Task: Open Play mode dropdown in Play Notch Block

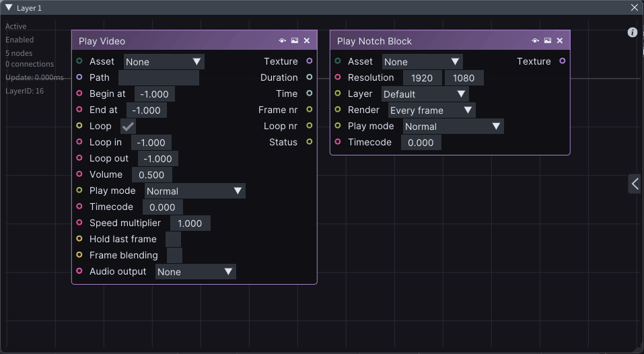Action: point(454,127)
